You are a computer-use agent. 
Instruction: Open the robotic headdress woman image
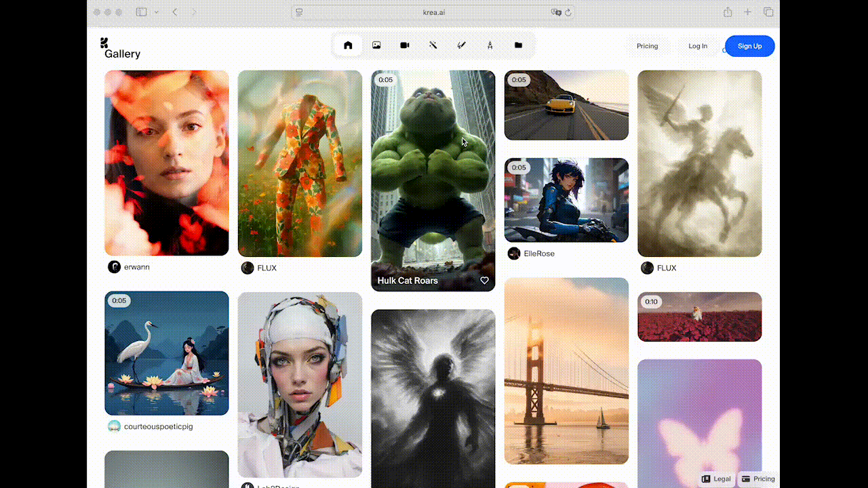(x=300, y=385)
